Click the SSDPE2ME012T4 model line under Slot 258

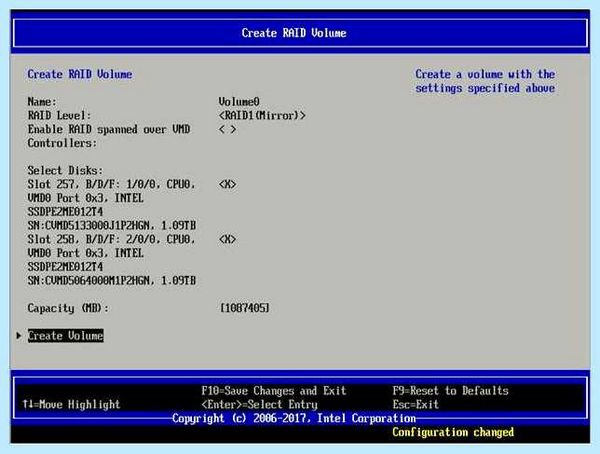click(x=65, y=267)
